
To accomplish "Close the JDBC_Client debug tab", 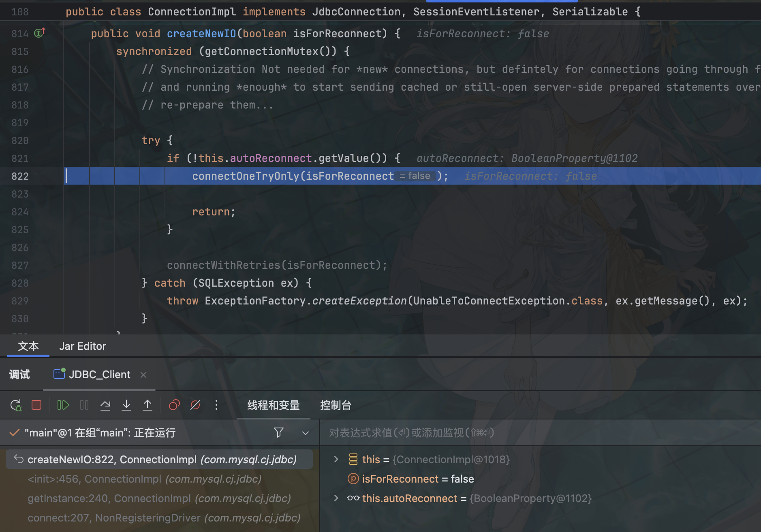I will (x=143, y=375).
